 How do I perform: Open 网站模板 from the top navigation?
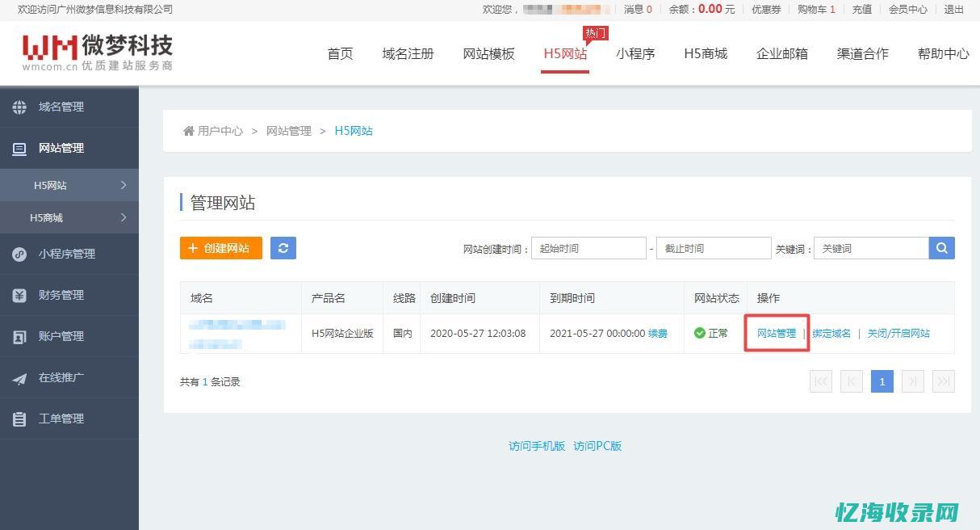click(x=488, y=53)
